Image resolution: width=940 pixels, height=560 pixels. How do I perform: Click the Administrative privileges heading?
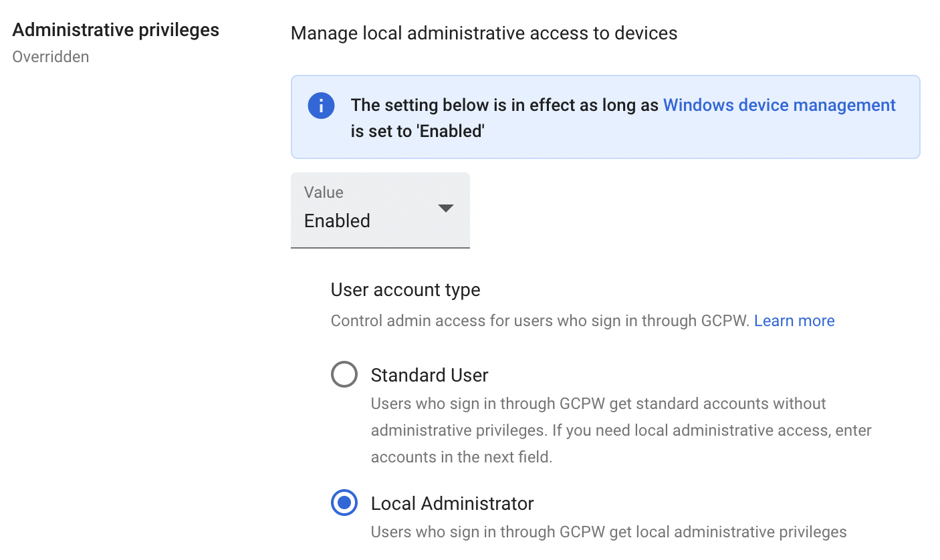point(116,30)
